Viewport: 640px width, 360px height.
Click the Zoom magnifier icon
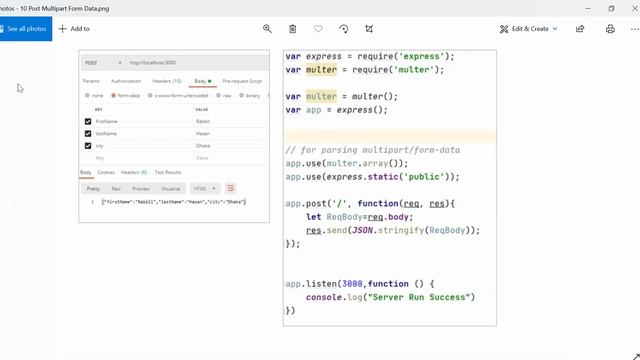coord(267,29)
